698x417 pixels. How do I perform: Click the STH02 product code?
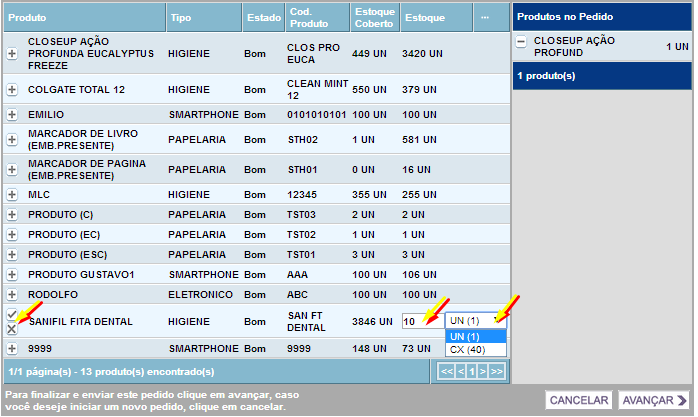[303, 139]
